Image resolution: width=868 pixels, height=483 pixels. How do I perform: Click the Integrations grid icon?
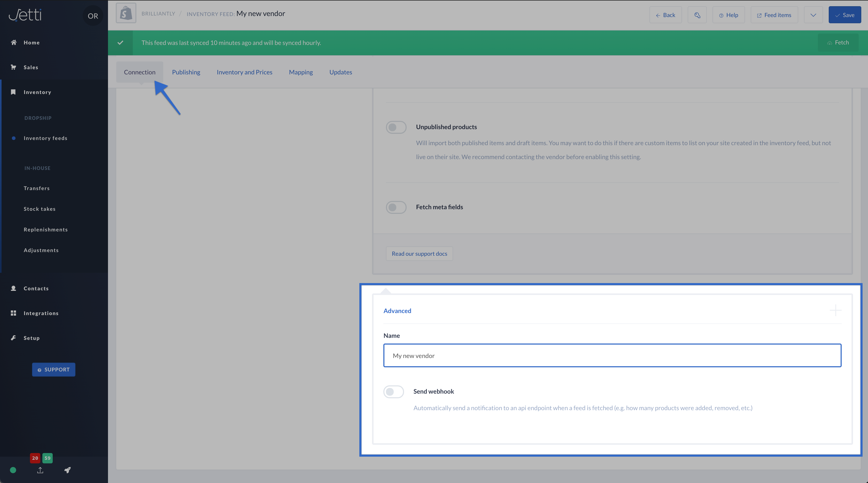point(13,313)
